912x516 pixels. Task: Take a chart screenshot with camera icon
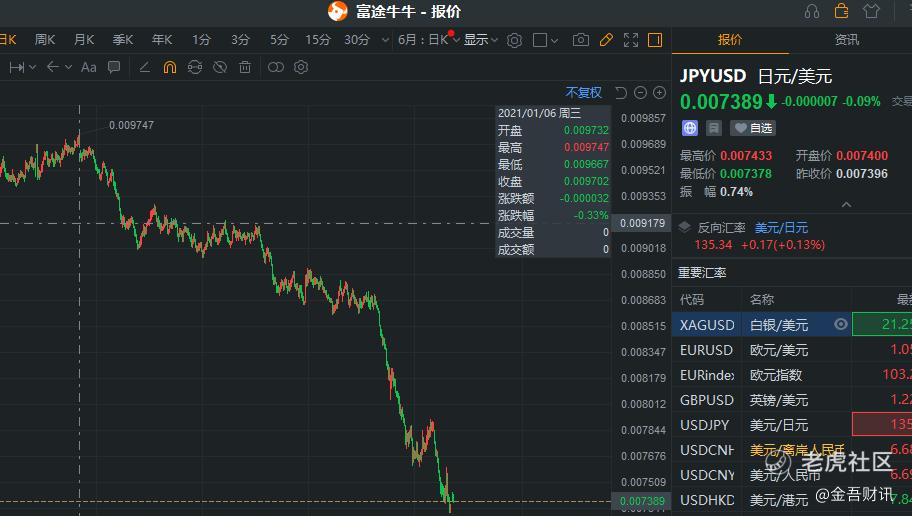580,40
